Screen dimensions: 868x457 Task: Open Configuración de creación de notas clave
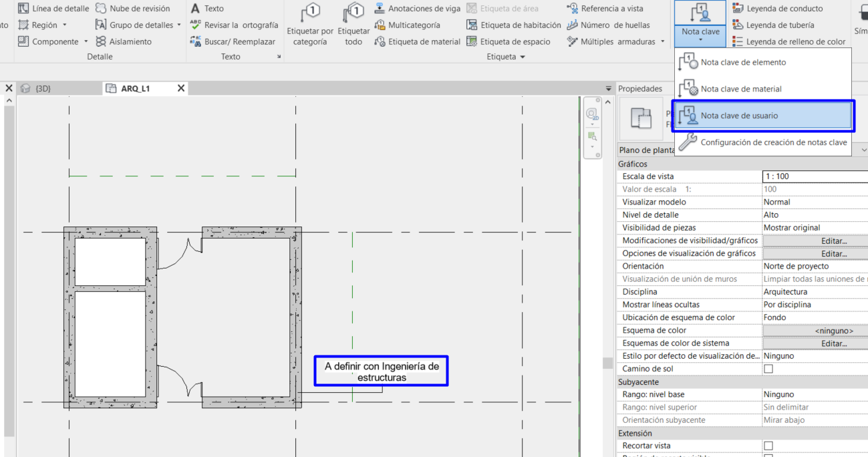click(x=763, y=142)
